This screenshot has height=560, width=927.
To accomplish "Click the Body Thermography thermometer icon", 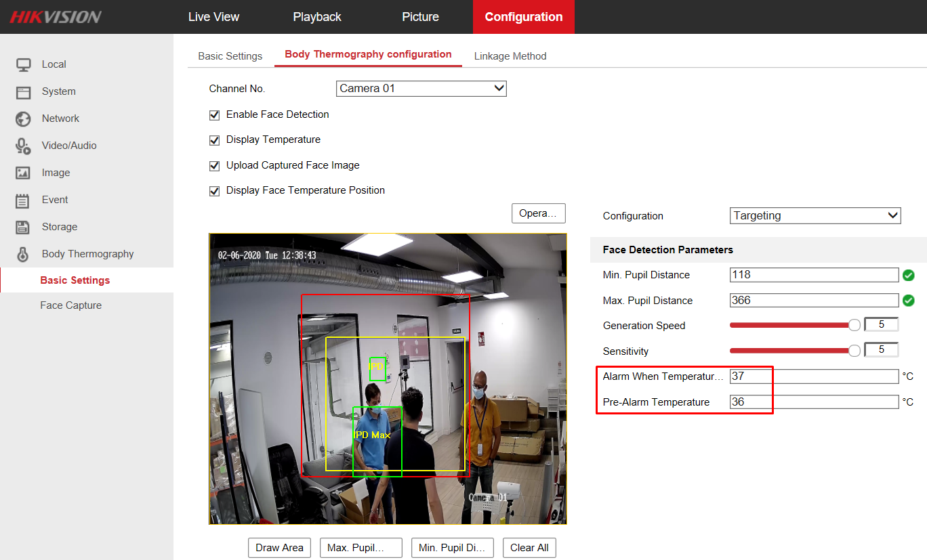I will (24, 255).
